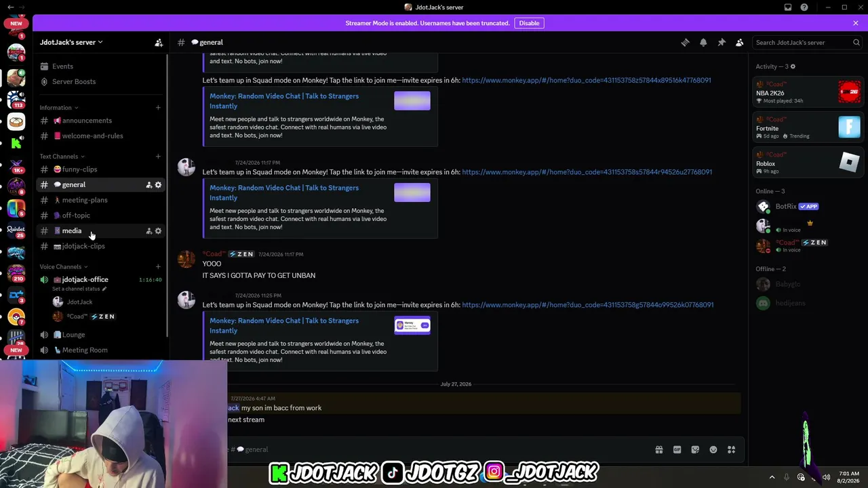Open the jdotjack-office voice channel
Viewport: 868px width, 488px height.
(85, 279)
